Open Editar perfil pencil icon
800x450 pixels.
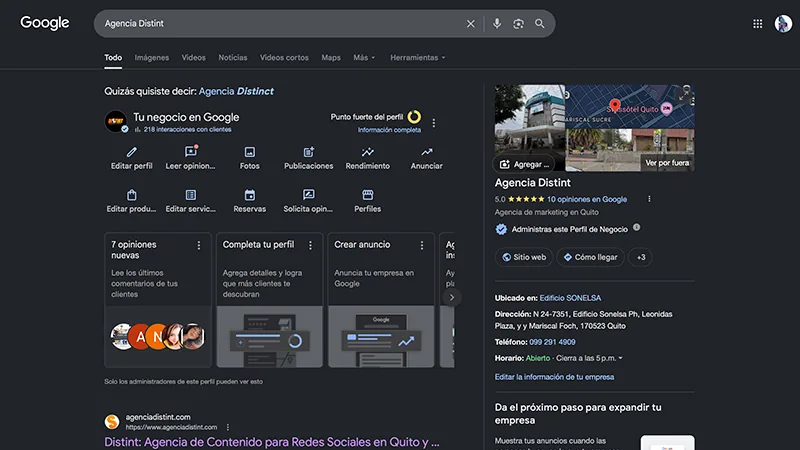coord(132,152)
